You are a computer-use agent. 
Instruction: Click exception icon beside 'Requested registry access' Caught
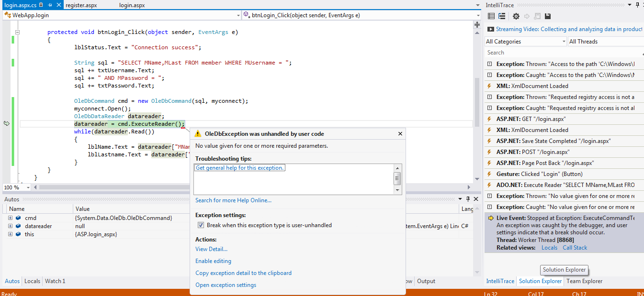(x=489, y=108)
